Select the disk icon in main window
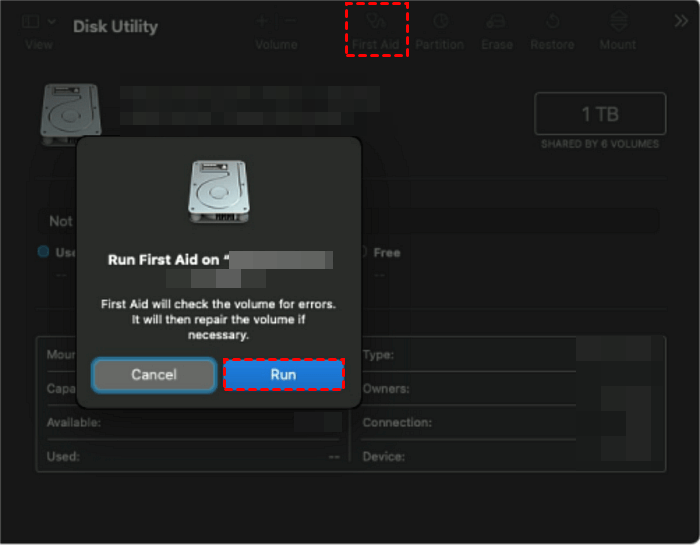 pos(70,114)
